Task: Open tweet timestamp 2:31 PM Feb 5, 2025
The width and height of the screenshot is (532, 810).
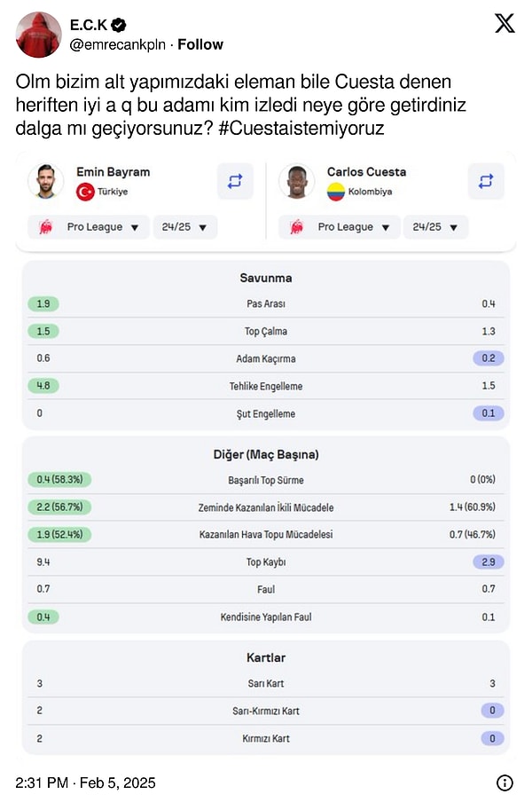Action: tap(85, 782)
